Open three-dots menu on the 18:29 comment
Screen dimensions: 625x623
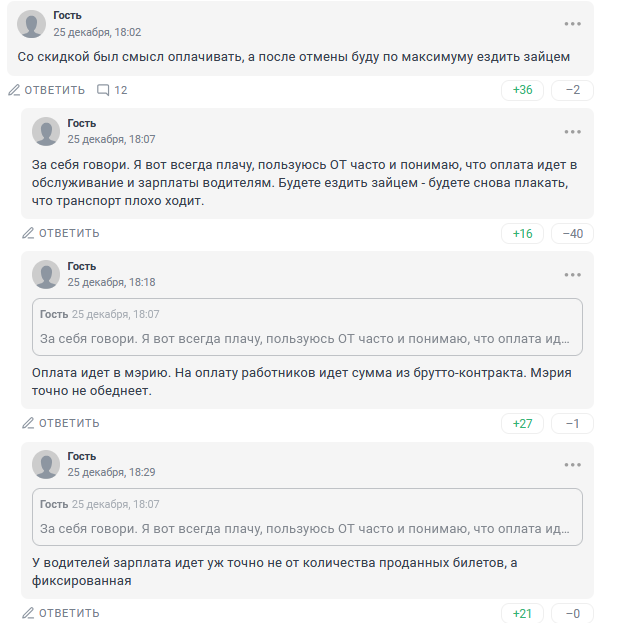pyautogui.click(x=572, y=465)
